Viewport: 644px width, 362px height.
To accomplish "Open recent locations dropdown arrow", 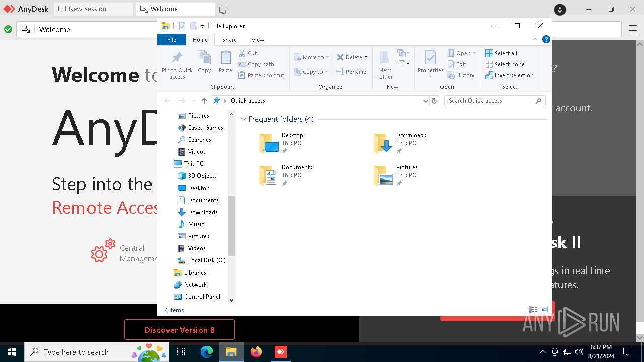I will pyautogui.click(x=194, y=101).
